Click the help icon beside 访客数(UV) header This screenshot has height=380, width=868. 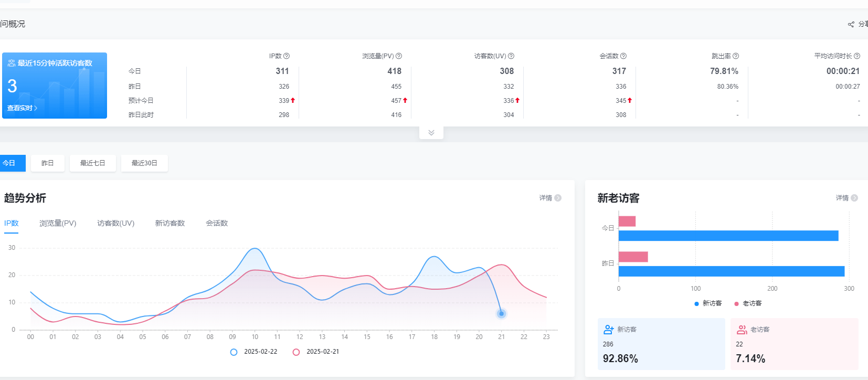click(511, 56)
